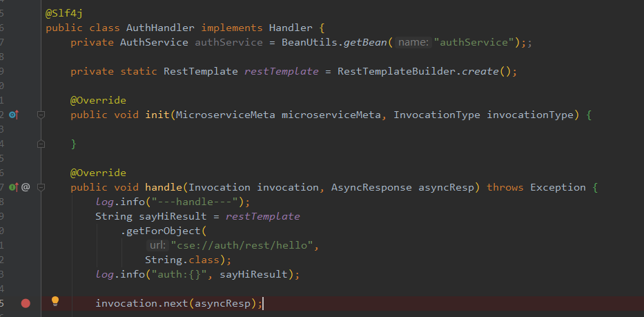This screenshot has height=317, width=644.
Task: Click the url: parameter hint
Action: click(x=157, y=245)
